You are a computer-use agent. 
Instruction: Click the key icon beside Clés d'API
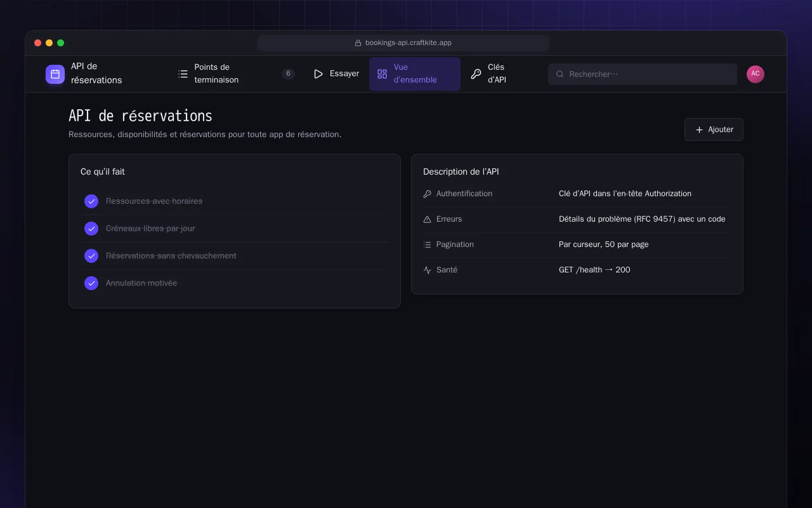[x=476, y=74]
